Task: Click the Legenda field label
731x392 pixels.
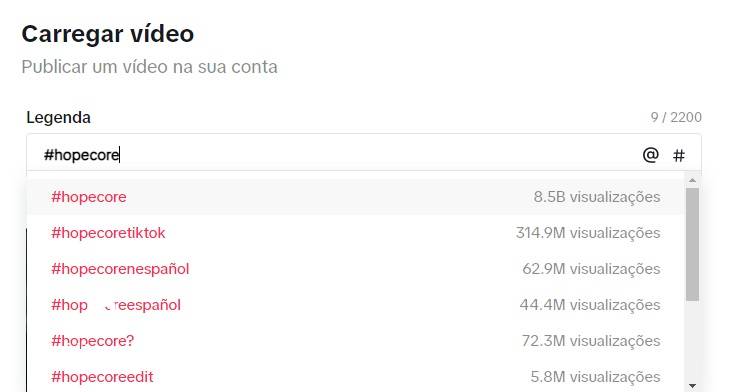Action: pyautogui.click(x=58, y=117)
